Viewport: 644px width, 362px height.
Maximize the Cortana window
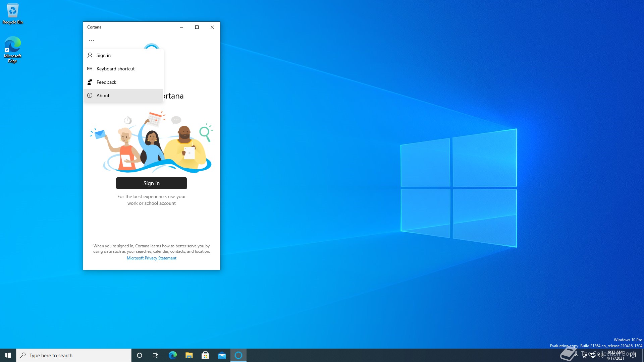point(197,27)
